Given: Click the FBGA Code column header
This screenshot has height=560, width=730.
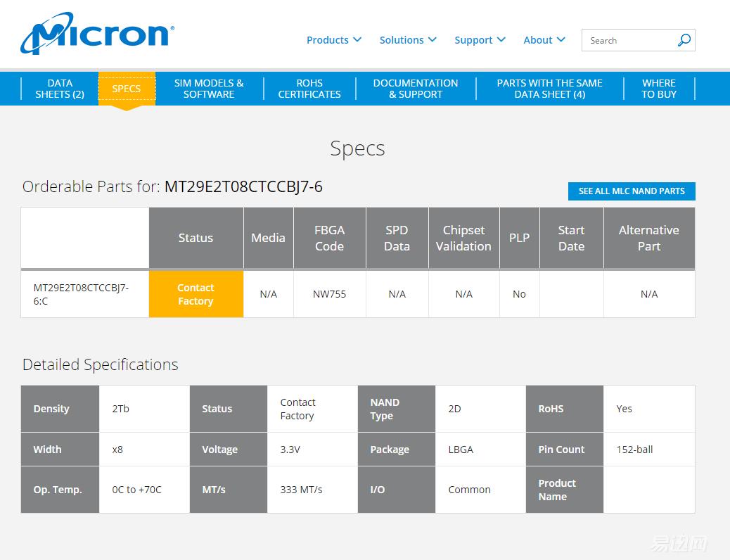Looking at the screenshot, I should click(330, 238).
